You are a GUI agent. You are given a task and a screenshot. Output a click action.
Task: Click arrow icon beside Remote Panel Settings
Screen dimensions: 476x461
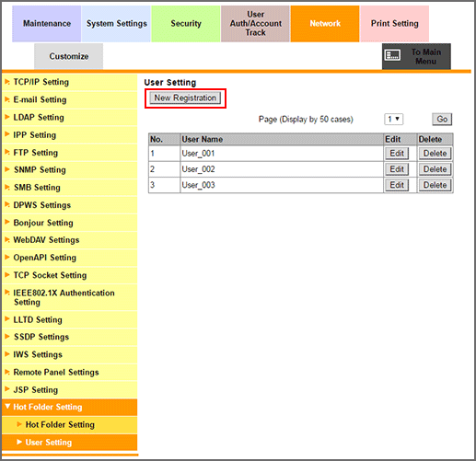(7, 372)
